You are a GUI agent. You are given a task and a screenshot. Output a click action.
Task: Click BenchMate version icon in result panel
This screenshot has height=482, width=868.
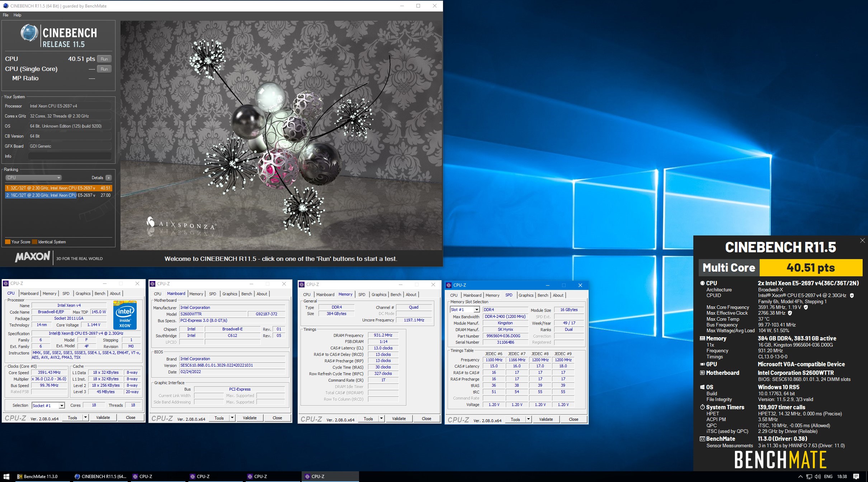[x=702, y=439]
